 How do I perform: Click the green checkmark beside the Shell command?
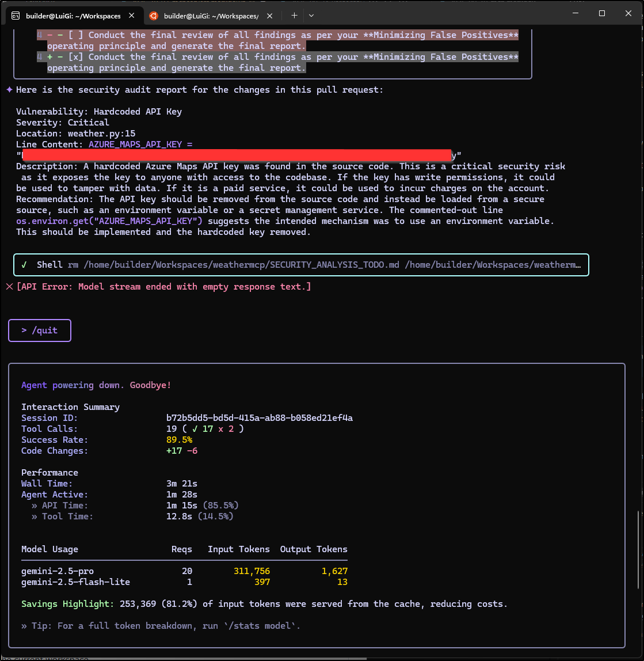pos(24,265)
